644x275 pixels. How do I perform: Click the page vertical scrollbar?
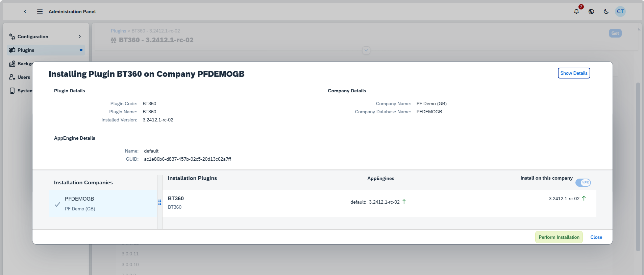click(638, 166)
